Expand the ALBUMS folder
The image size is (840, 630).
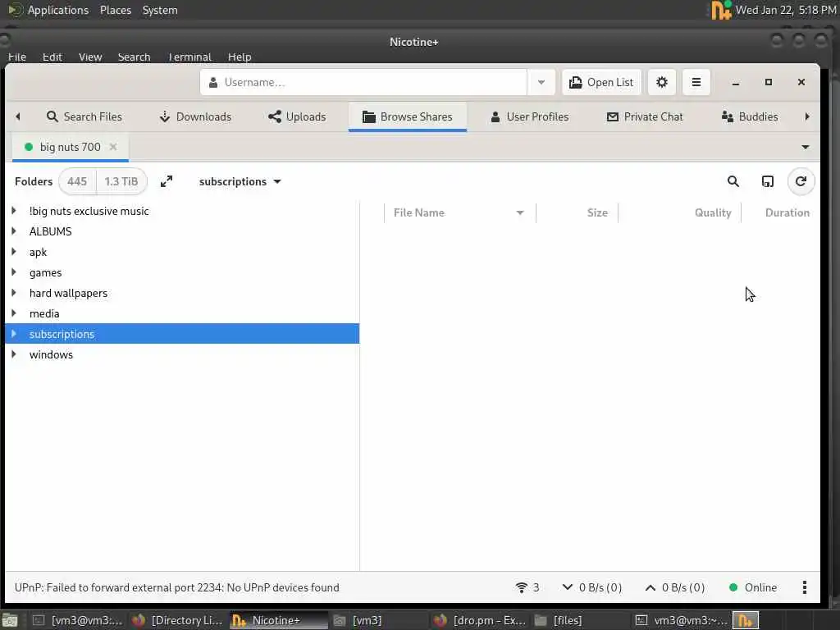pos(14,231)
